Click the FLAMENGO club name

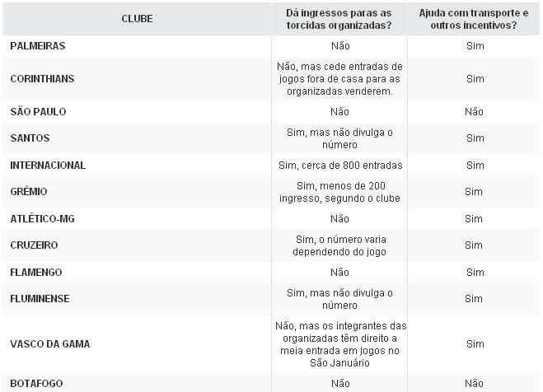click(36, 273)
